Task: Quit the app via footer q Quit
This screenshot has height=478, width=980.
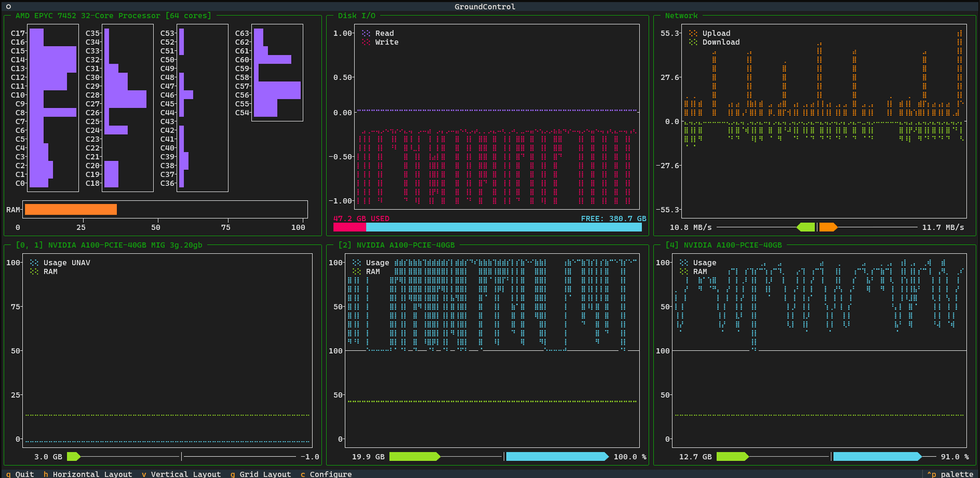Action: click(x=20, y=474)
